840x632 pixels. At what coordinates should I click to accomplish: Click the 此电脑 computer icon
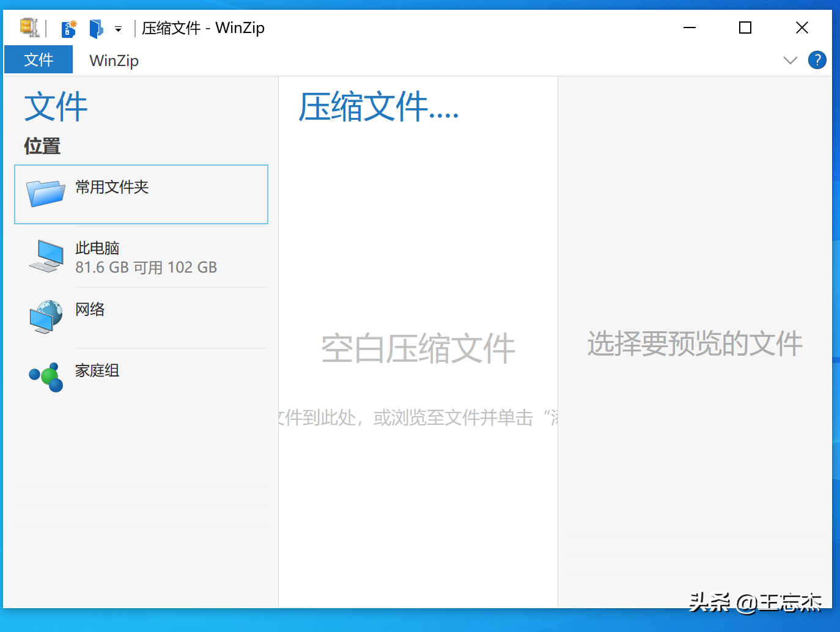click(46, 255)
